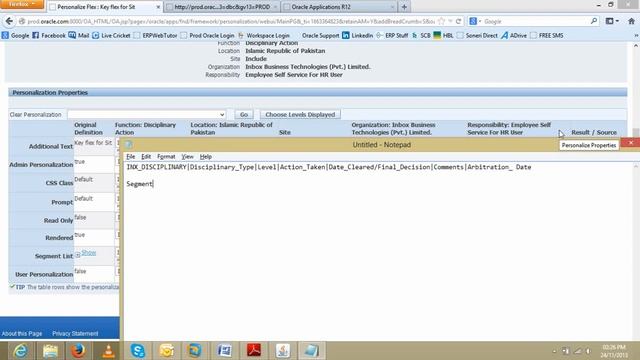Open the FREE SMS bookmark
Viewport: 640px width, 360px height.
click(547, 36)
